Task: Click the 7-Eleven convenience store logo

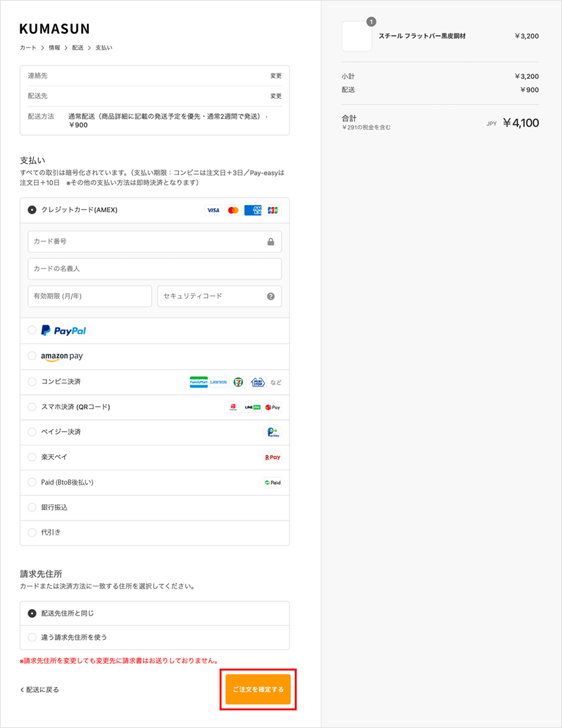Action: click(239, 382)
